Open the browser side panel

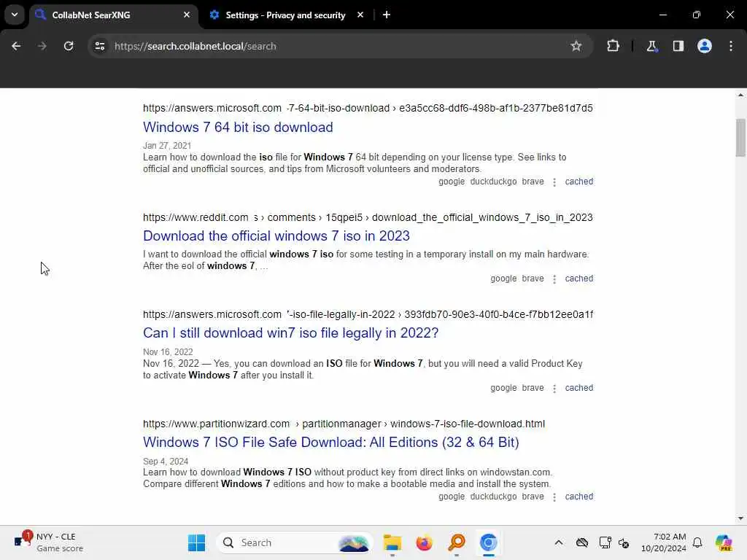(678, 46)
